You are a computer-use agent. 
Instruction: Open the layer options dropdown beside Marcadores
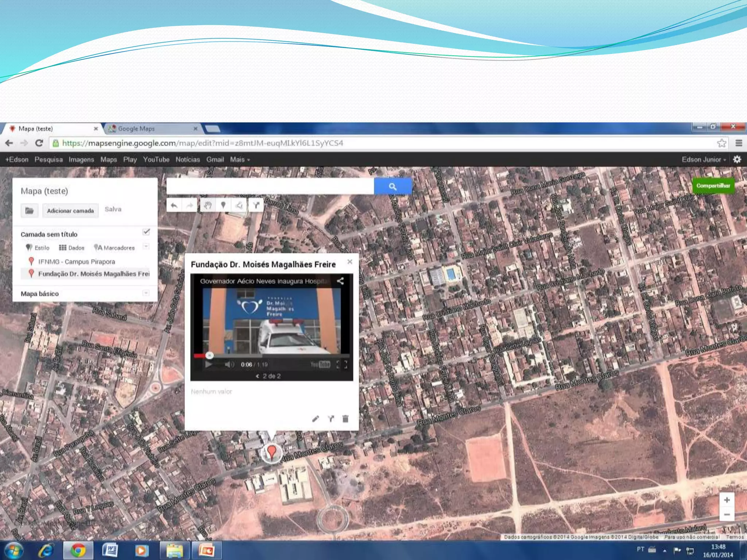click(146, 246)
